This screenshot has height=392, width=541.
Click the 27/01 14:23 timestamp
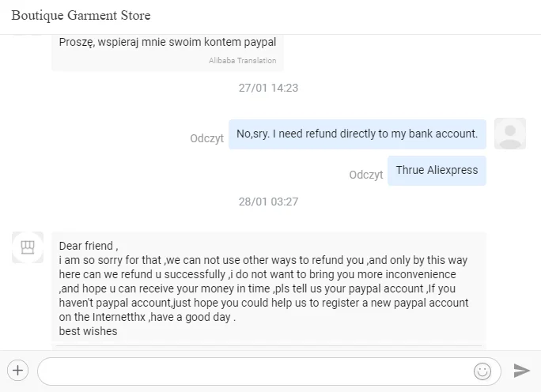[x=268, y=88]
